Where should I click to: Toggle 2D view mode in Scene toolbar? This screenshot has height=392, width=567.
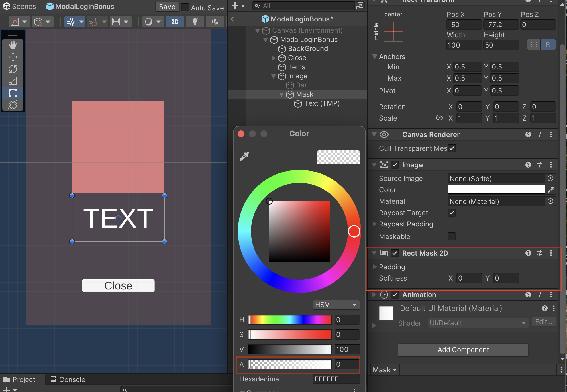pyautogui.click(x=175, y=21)
